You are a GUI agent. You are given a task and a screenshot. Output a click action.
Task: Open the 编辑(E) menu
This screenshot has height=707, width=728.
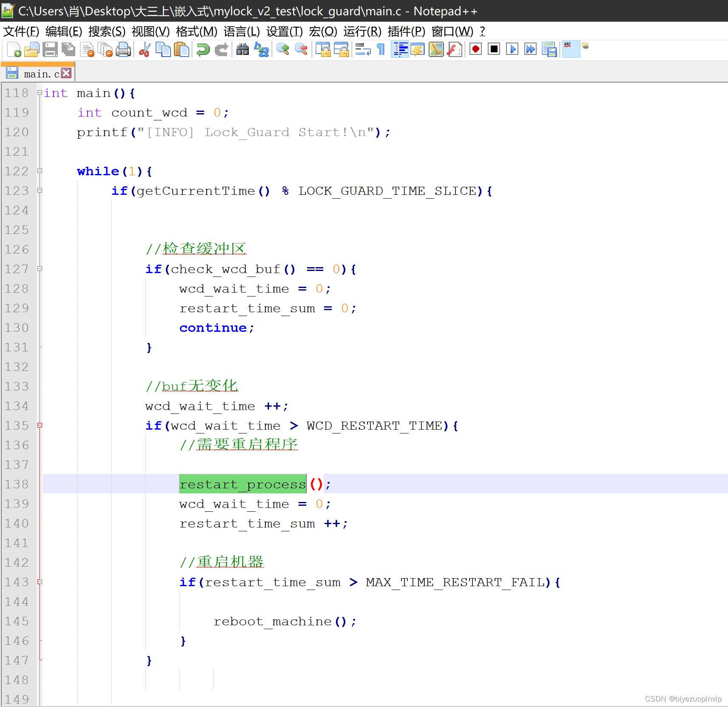pyautogui.click(x=64, y=31)
